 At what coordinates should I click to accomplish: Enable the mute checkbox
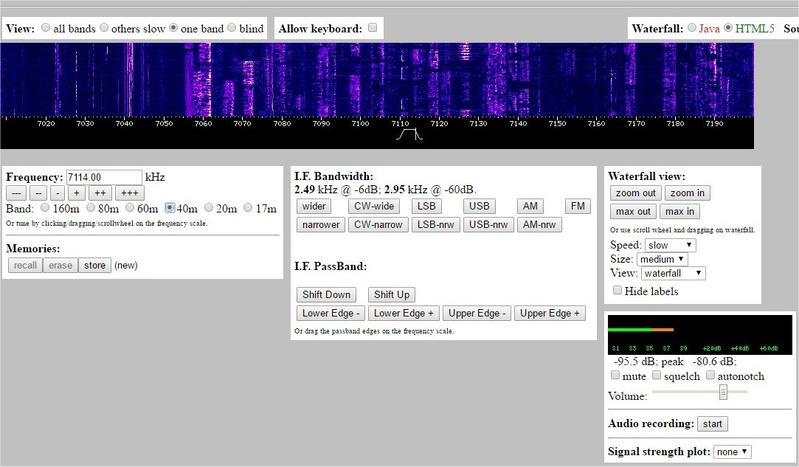615,375
